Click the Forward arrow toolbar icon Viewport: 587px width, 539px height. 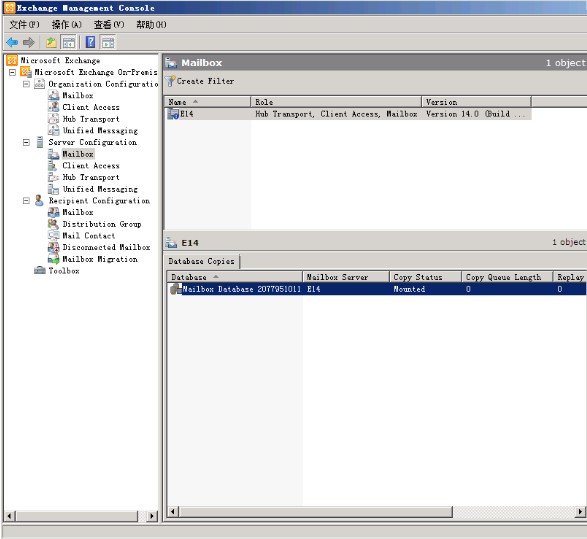coord(29,42)
